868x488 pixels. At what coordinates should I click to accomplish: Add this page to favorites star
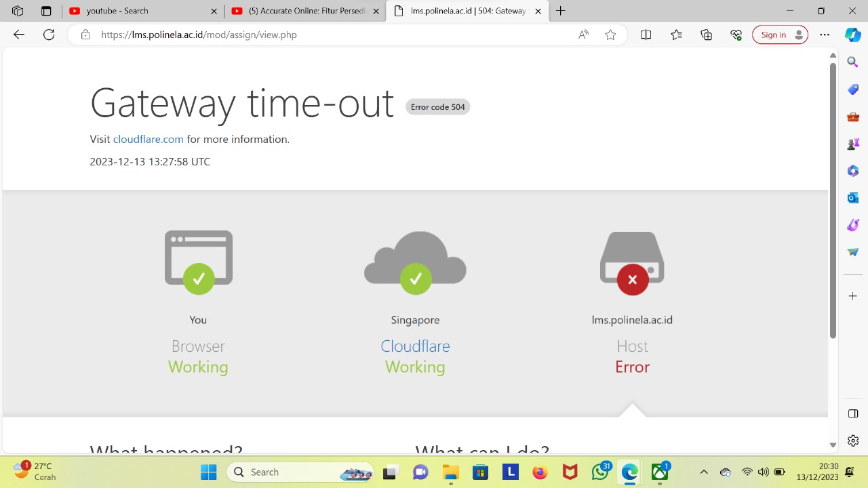tap(610, 35)
